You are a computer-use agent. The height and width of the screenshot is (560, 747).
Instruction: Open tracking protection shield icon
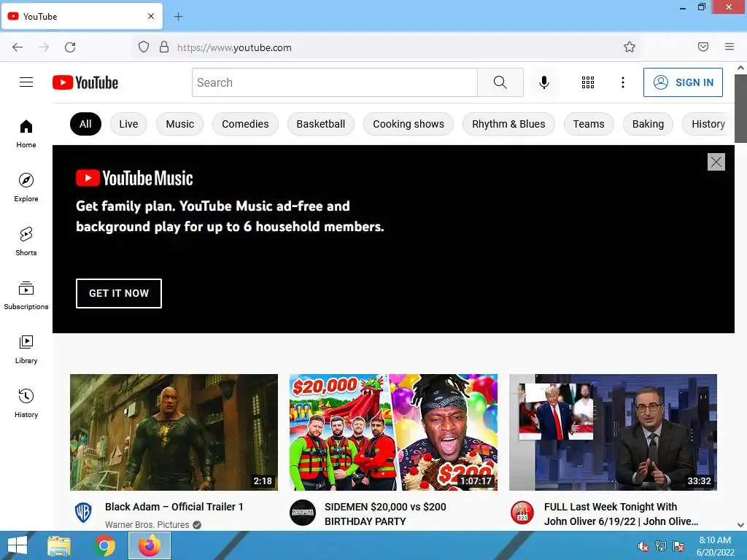pyautogui.click(x=144, y=47)
